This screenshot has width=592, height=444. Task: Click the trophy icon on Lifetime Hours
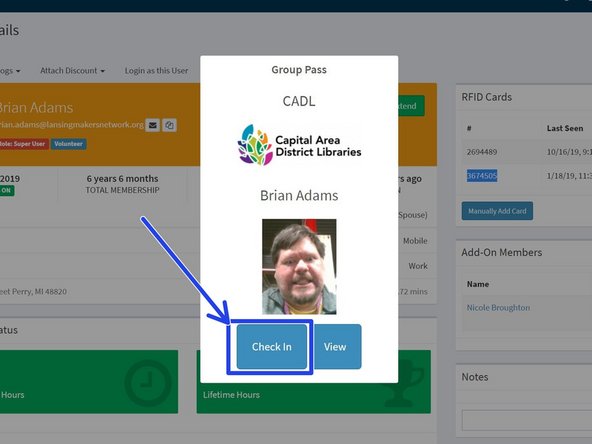(x=403, y=383)
